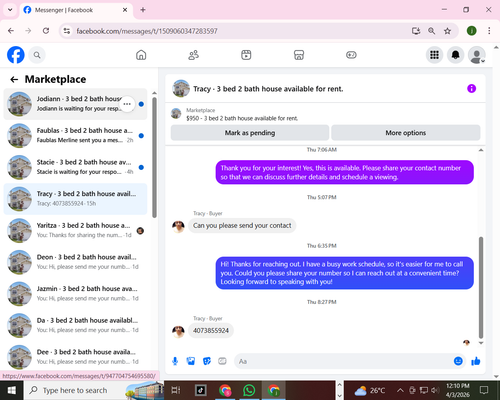Open the Gaming controller icon
This screenshot has height=400, width=500.
tap(351, 55)
